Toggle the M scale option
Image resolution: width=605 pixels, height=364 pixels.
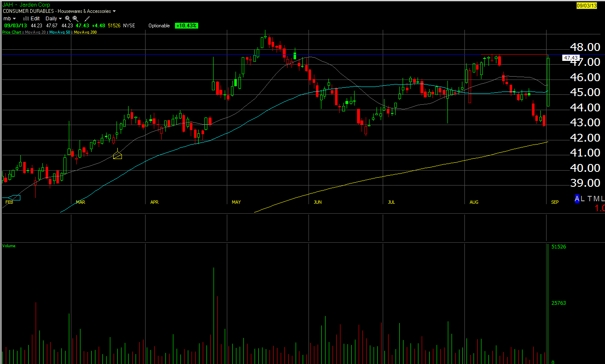(597, 199)
